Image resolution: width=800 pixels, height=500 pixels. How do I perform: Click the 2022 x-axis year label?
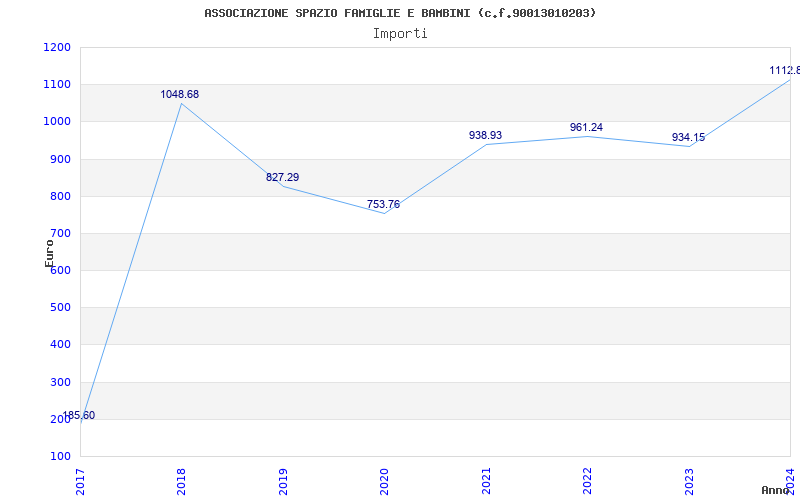[x=587, y=481]
